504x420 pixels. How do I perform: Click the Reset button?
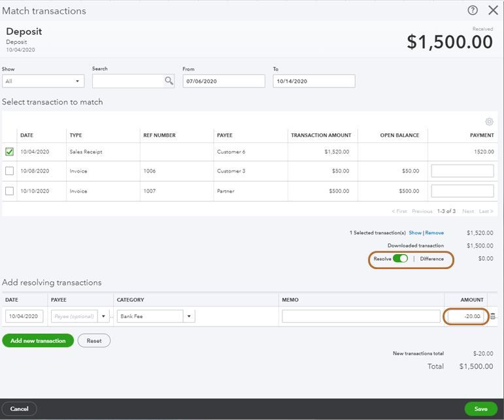(94, 341)
